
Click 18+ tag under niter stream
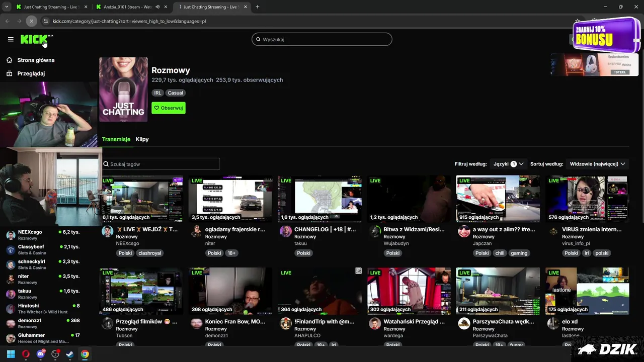click(231, 253)
